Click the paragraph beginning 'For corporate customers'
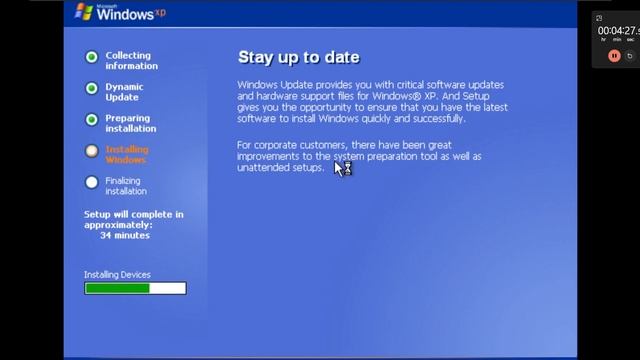The width and height of the screenshot is (640, 360). pos(359,156)
